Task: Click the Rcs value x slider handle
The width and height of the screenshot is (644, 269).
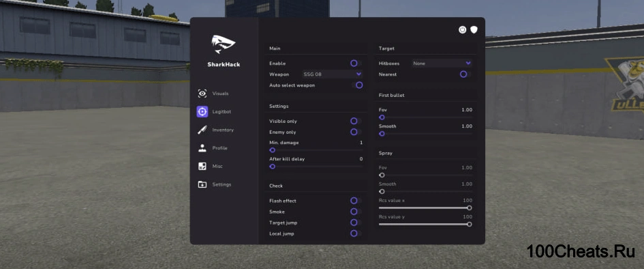Action: coord(470,208)
